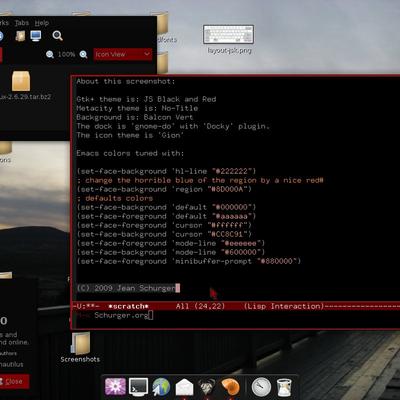
Task: Open the mail envelope icon in the dock
Action: tap(184, 388)
